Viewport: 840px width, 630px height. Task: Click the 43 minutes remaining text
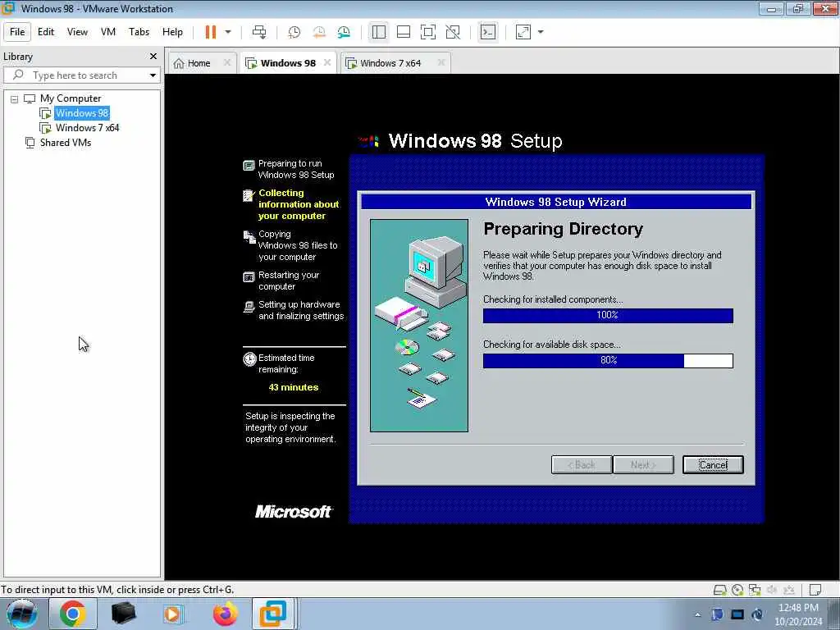point(294,387)
